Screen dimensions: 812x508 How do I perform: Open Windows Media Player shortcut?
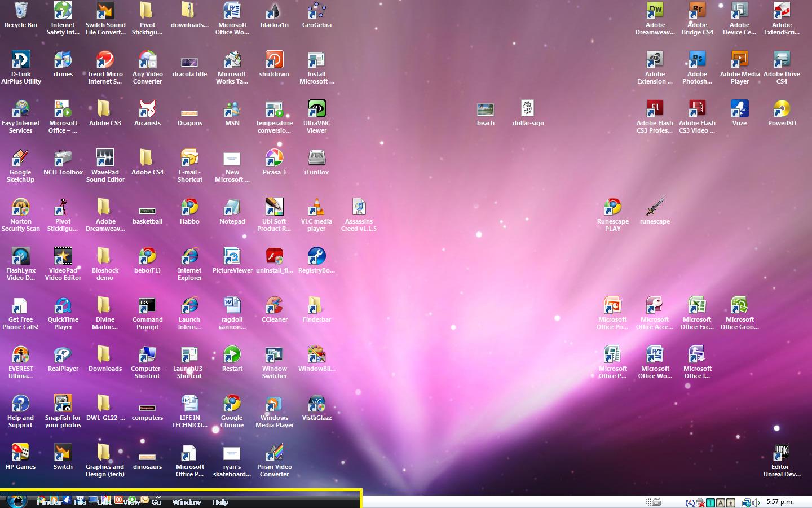(275, 411)
